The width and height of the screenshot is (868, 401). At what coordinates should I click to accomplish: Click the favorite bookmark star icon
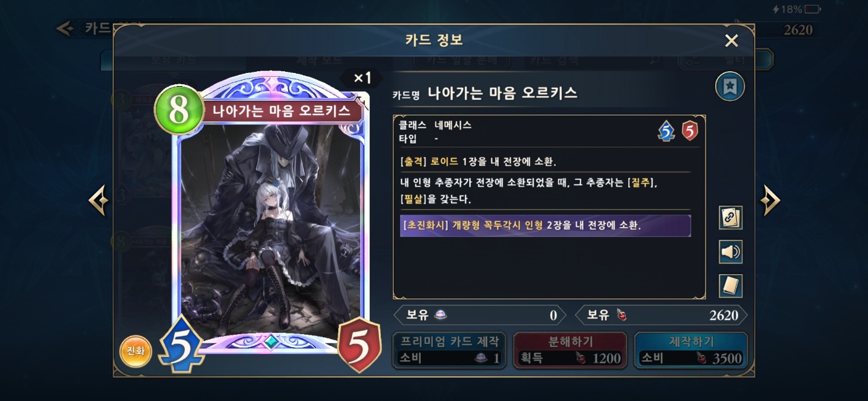730,87
